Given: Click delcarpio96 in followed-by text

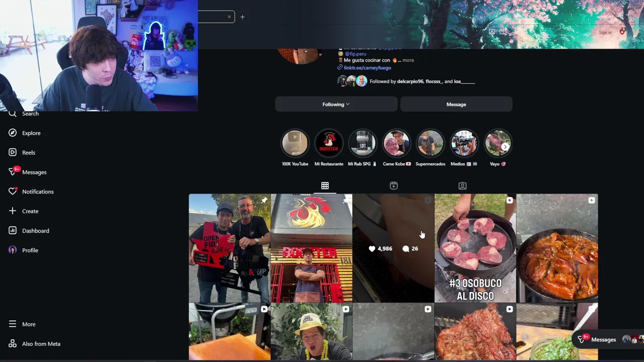Looking at the screenshot, I should pyautogui.click(x=410, y=81).
